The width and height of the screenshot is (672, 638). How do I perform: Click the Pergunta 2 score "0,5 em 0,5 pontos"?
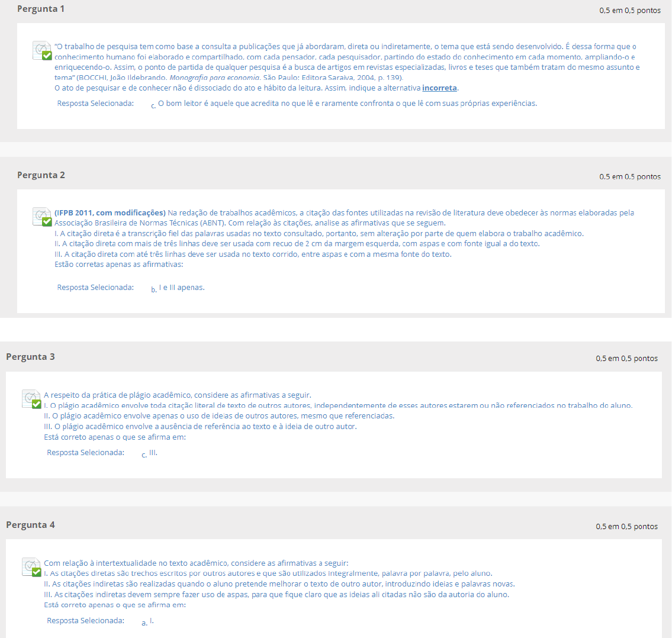(x=630, y=176)
